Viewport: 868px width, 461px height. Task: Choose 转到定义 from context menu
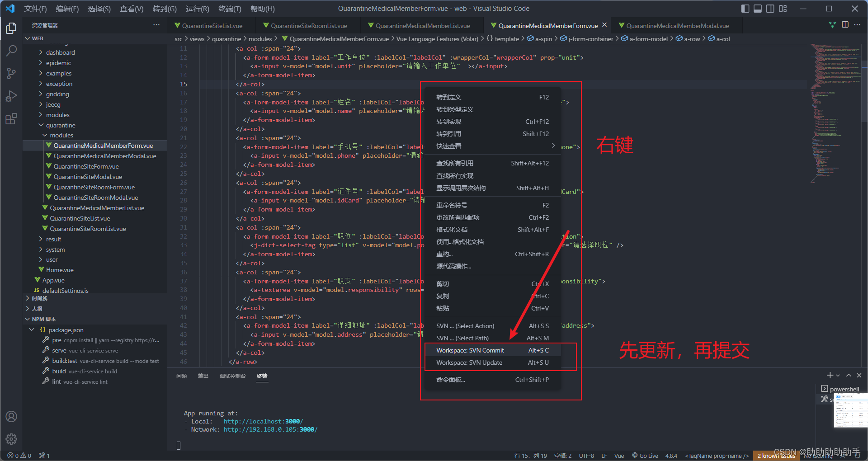[492, 97]
